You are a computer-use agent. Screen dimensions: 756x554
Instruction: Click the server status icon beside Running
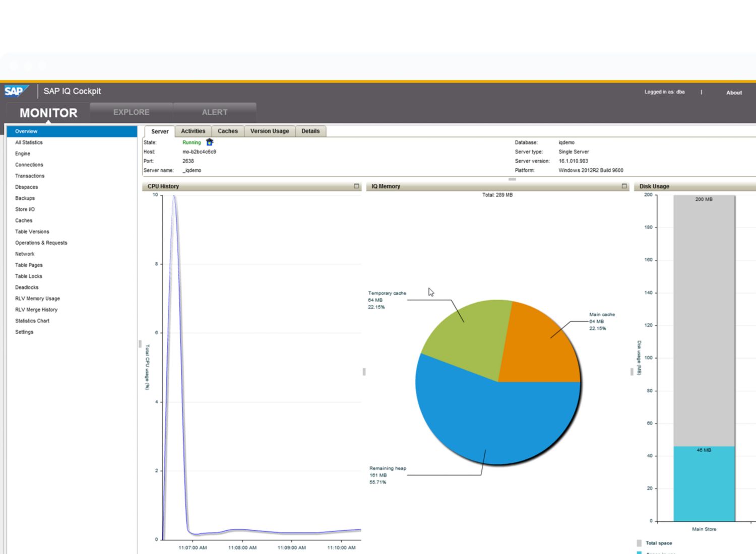pos(210,143)
